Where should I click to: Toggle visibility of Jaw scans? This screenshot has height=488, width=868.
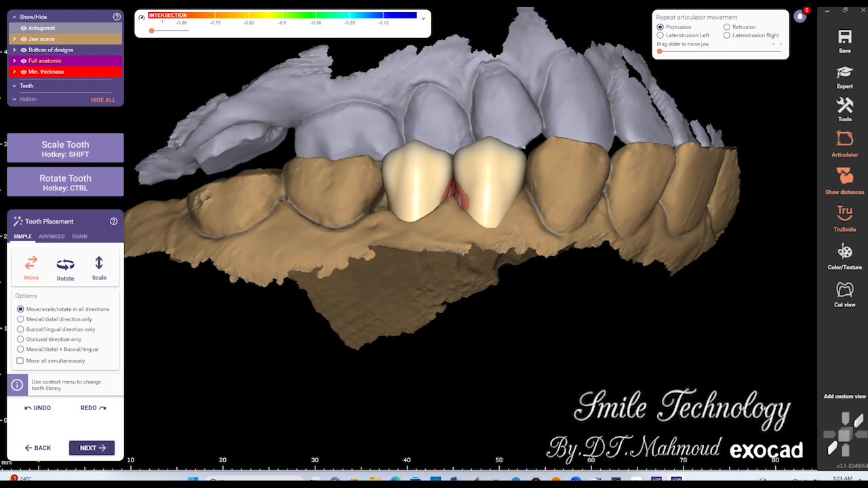[x=24, y=39]
